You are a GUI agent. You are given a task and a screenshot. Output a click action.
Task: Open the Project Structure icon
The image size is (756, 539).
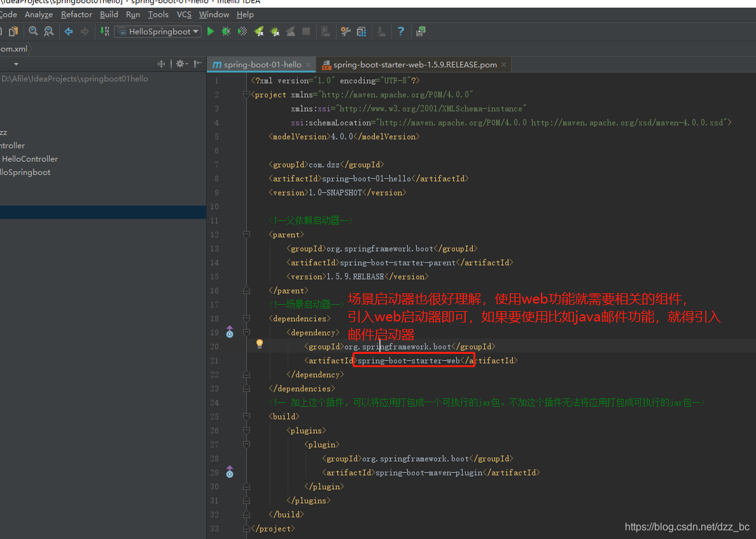361,31
